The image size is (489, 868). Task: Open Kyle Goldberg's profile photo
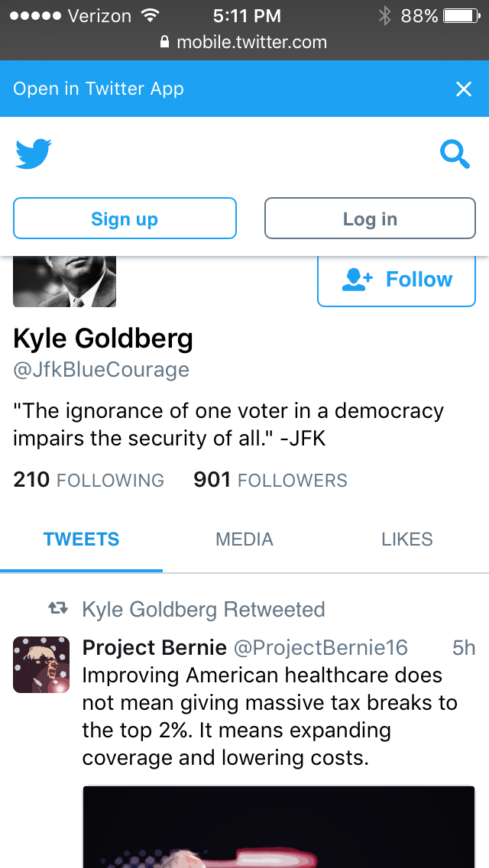pyautogui.click(x=64, y=281)
